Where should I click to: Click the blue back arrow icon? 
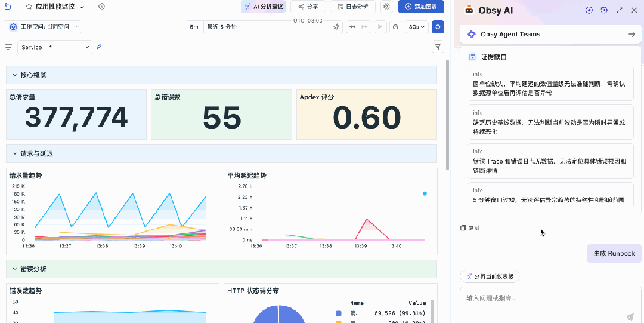tap(8, 7)
